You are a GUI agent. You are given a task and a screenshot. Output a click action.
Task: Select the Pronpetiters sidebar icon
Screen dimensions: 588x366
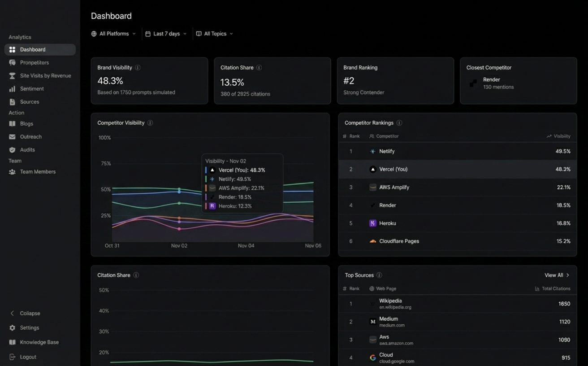pos(12,62)
